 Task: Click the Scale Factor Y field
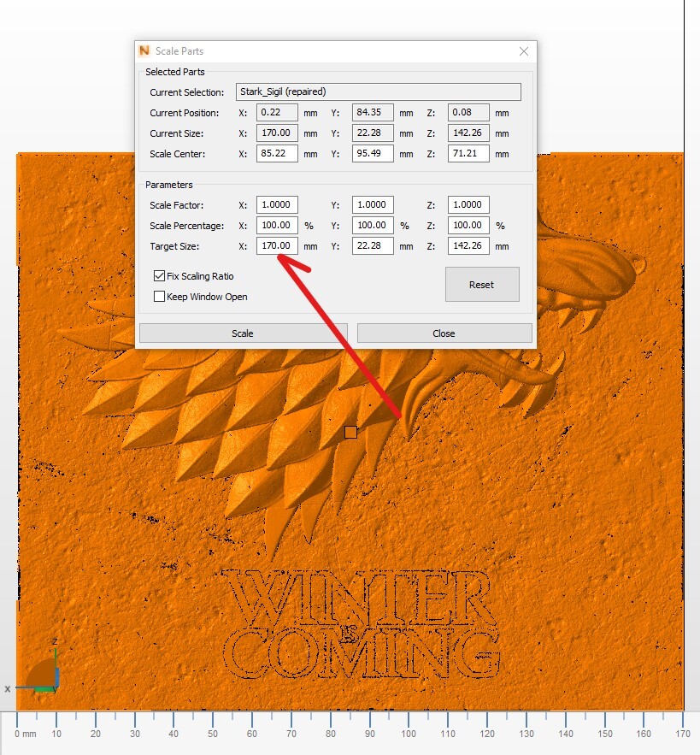[373, 204]
